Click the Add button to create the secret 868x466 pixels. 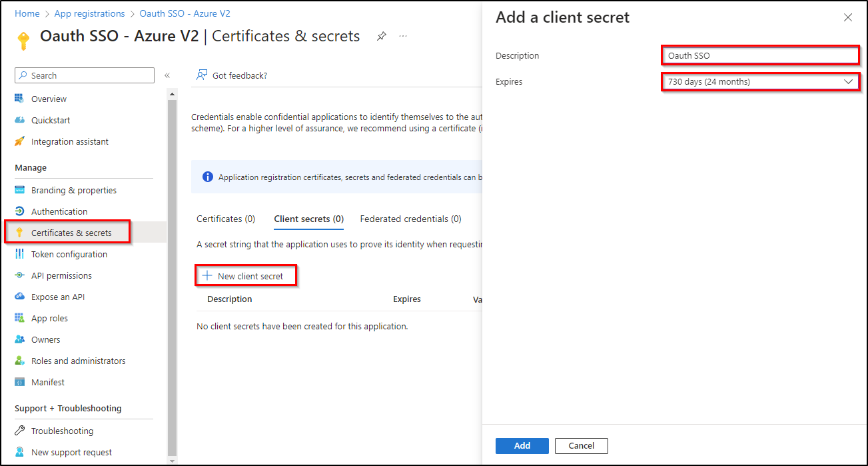(x=522, y=445)
